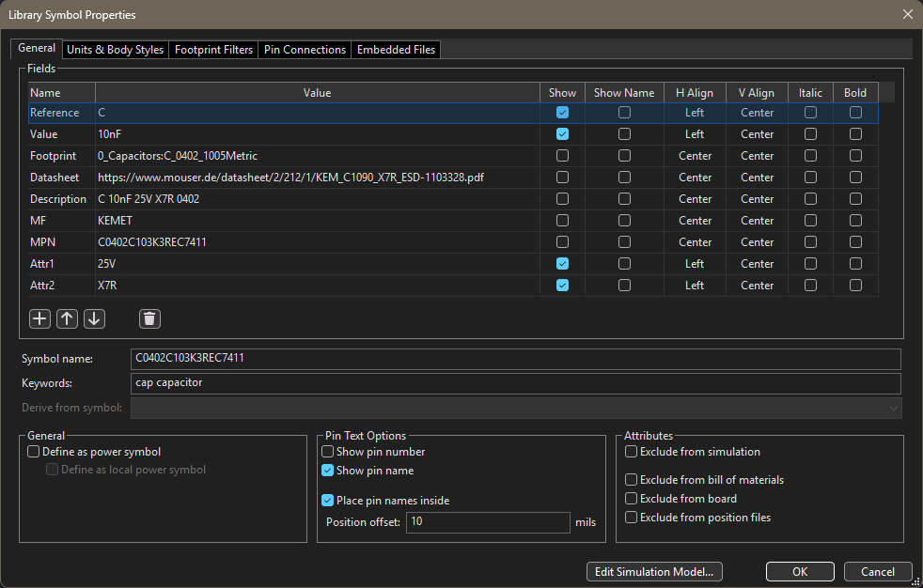Toggle Show checkbox for Reference field

[x=562, y=113]
